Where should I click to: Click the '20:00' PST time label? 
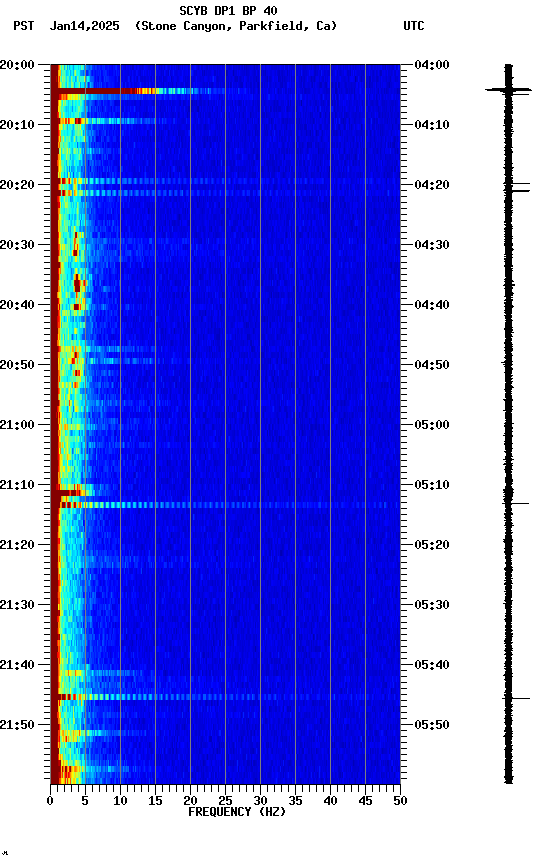(x=17, y=65)
